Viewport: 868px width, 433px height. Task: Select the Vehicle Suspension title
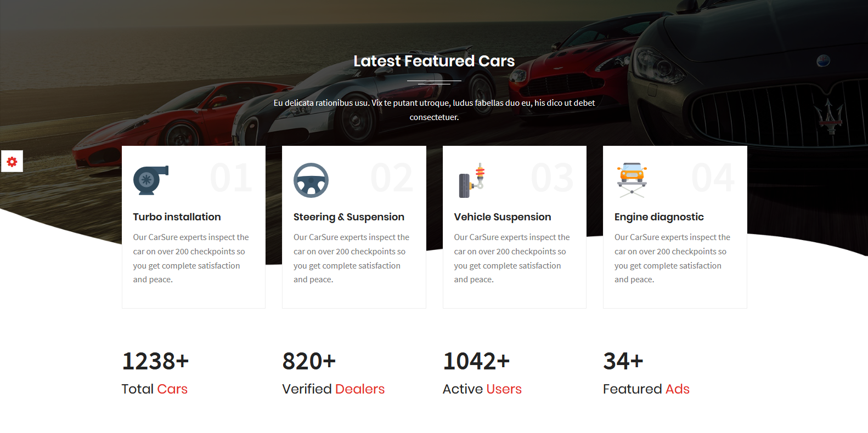click(502, 217)
